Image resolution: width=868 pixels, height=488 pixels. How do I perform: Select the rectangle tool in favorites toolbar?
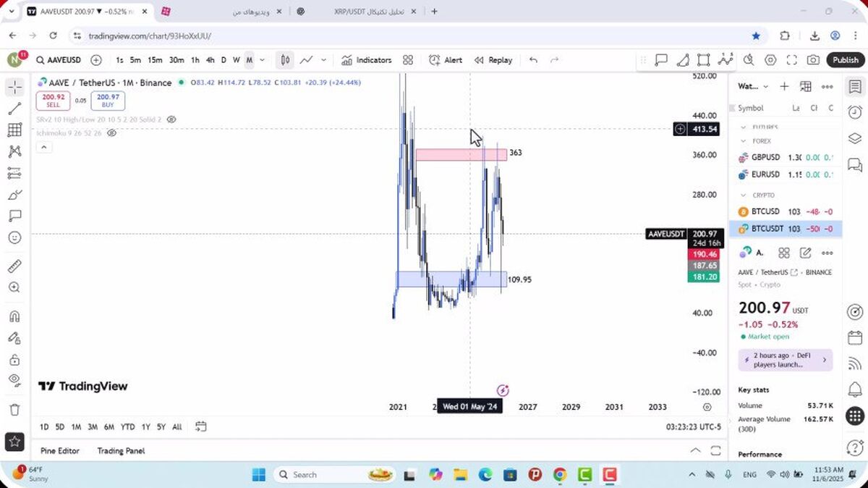(704, 60)
